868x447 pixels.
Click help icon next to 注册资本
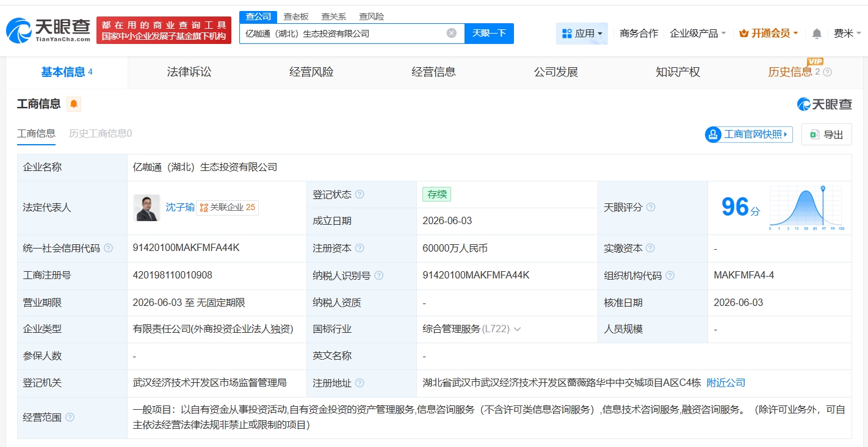point(360,248)
